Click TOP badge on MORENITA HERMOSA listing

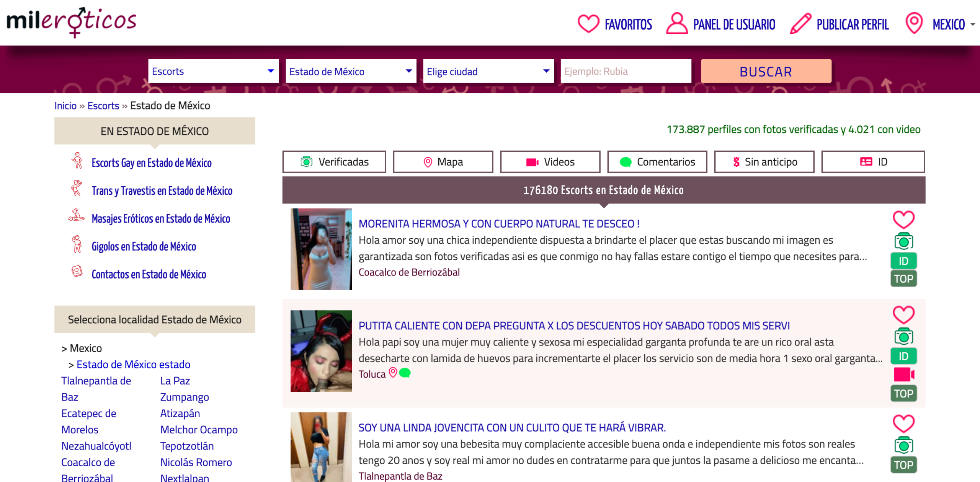pyautogui.click(x=903, y=279)
